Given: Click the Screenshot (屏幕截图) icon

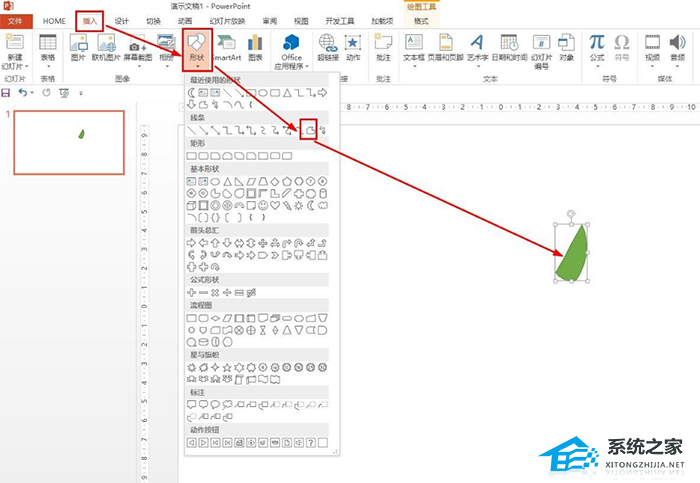Looking at the screenshot, I should (x=137, y=44).
